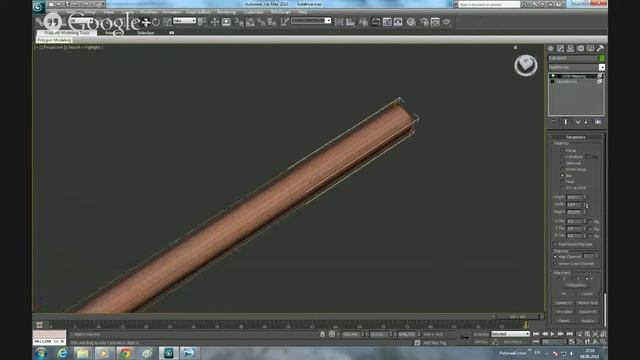The image size is (640, 360).
Task: Select Spherical mapping radio button
Action: click(x=562, y=163)
